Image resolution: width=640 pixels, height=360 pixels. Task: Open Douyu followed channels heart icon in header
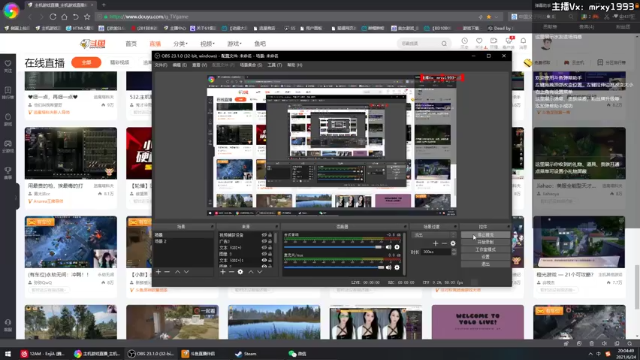tap(479, 41)
